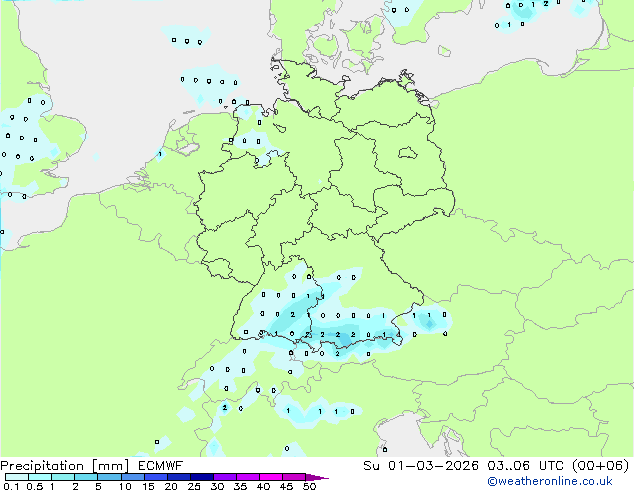Screen dimensions: 634x490
Task: Pick the 1–2 mm legend color
Action: pos(63,477)
